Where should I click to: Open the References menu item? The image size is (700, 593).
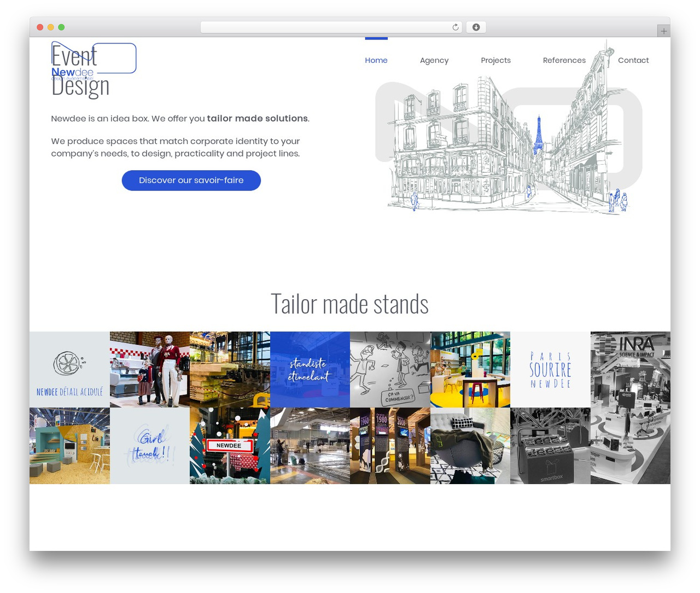click(564, 60)
